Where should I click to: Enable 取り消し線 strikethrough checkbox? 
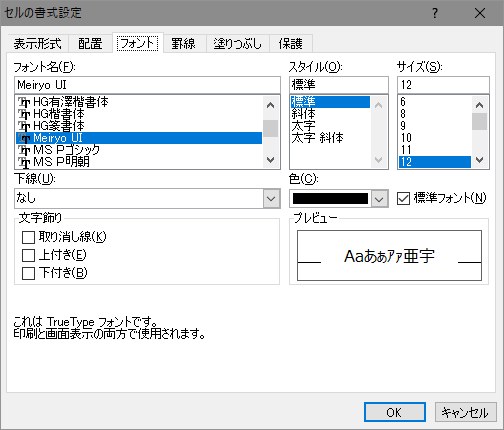tap(28, 238)
